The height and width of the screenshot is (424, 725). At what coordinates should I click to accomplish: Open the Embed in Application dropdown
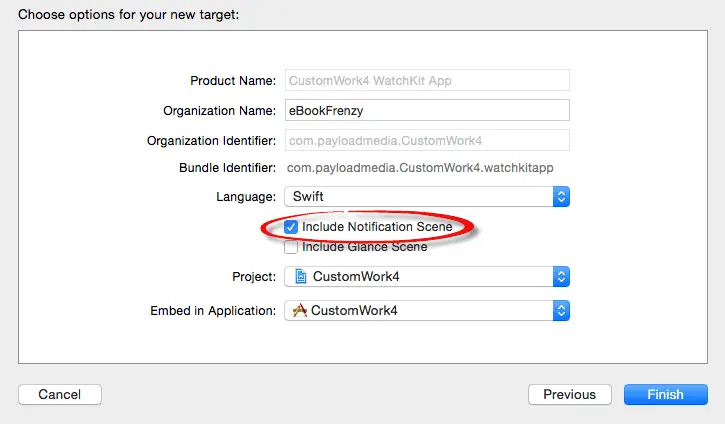426,311
